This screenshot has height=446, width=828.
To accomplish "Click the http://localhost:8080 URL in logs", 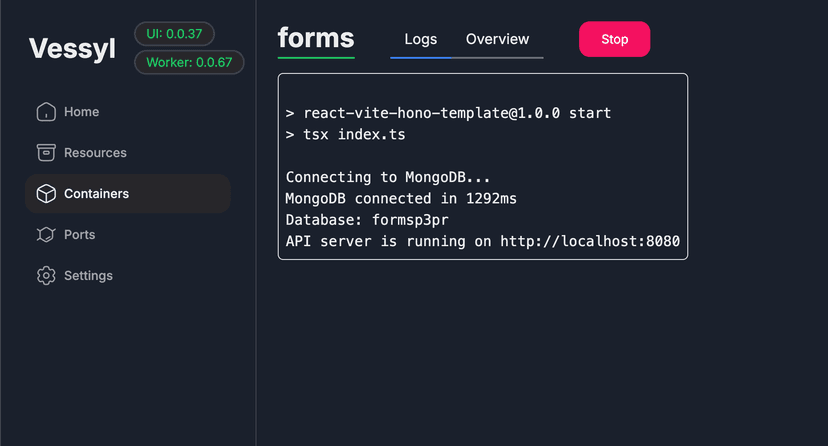I will point(590,241).
